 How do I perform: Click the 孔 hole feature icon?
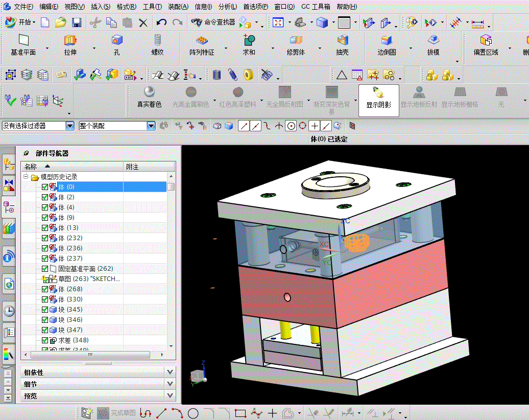coord(117,45)
